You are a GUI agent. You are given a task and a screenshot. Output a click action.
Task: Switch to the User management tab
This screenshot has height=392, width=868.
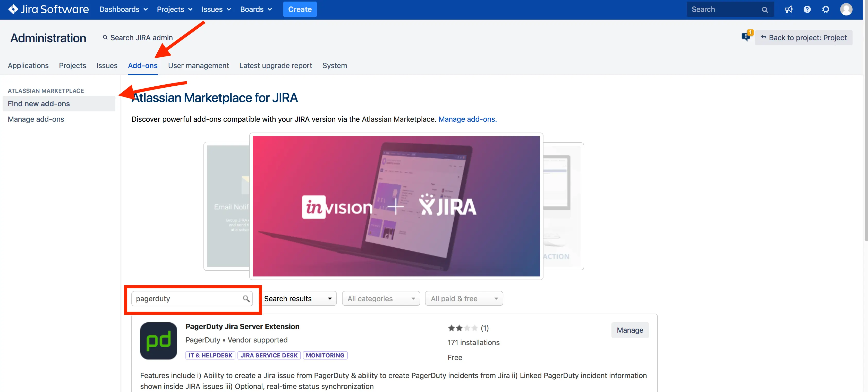coord(198,66)
